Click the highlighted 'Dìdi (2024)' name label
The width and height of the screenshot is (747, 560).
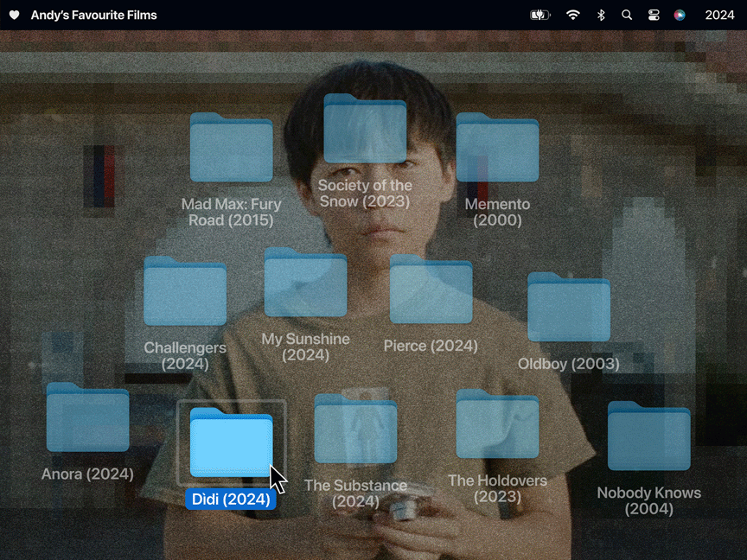pos(231,499)
